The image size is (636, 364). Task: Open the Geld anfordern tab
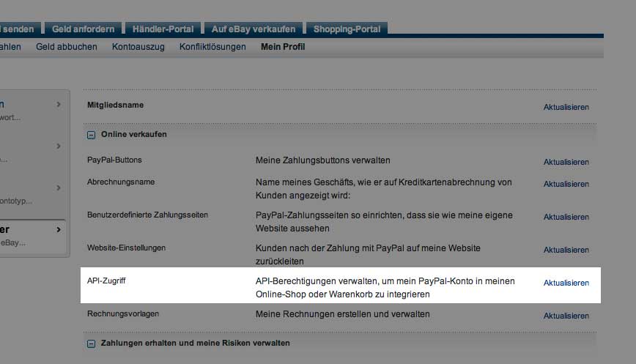tap(83, 29)
